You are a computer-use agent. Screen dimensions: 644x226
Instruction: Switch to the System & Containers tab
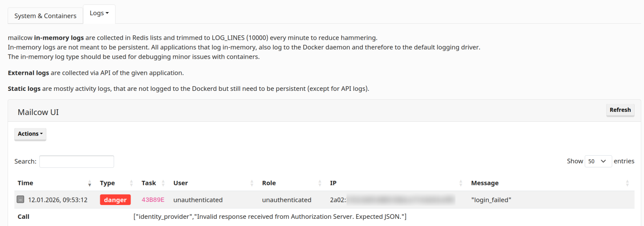coord(45,16)
